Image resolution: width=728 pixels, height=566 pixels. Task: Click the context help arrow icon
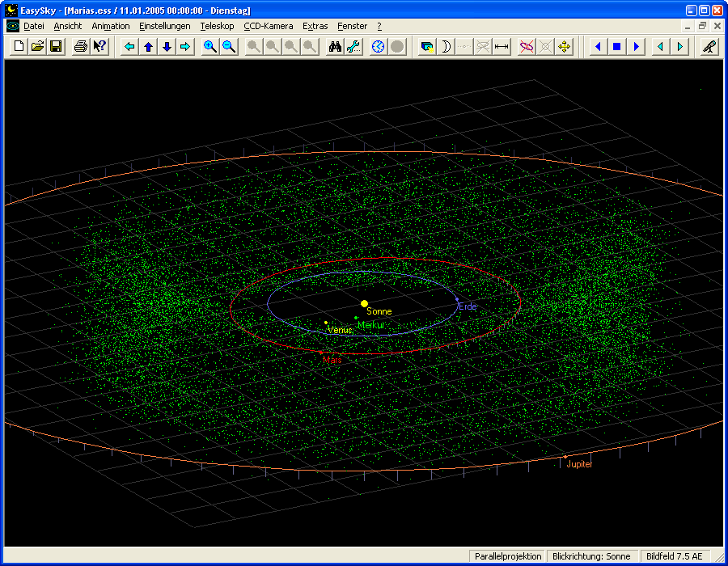click(x=99, y=47)
